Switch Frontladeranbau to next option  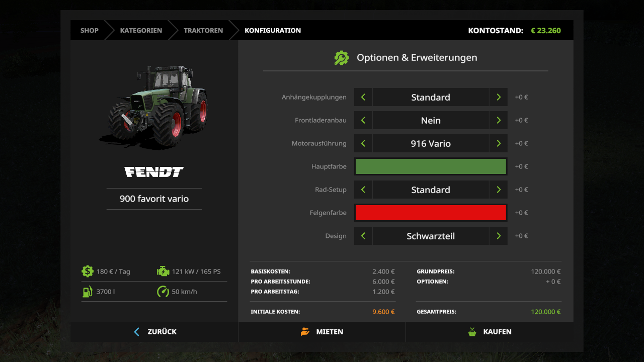[x=498, y=120]
